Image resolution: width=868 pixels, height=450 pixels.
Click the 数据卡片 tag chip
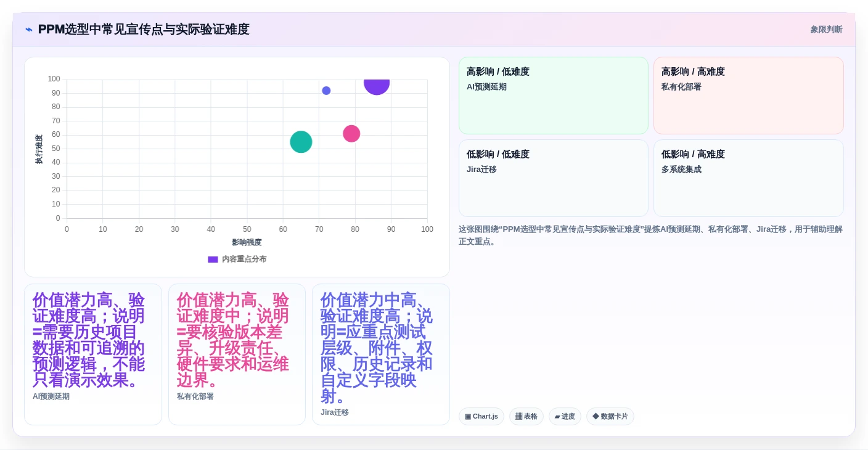click(610, 417)
